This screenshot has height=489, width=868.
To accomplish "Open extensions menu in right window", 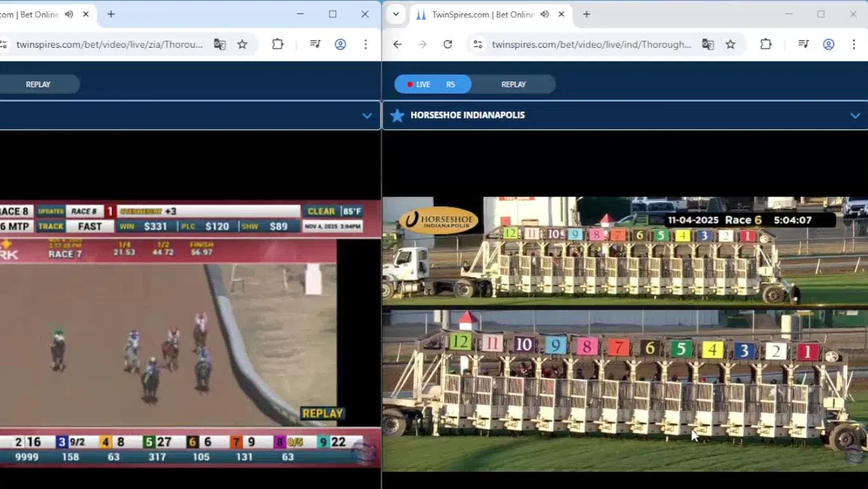I will coord(766,44).
